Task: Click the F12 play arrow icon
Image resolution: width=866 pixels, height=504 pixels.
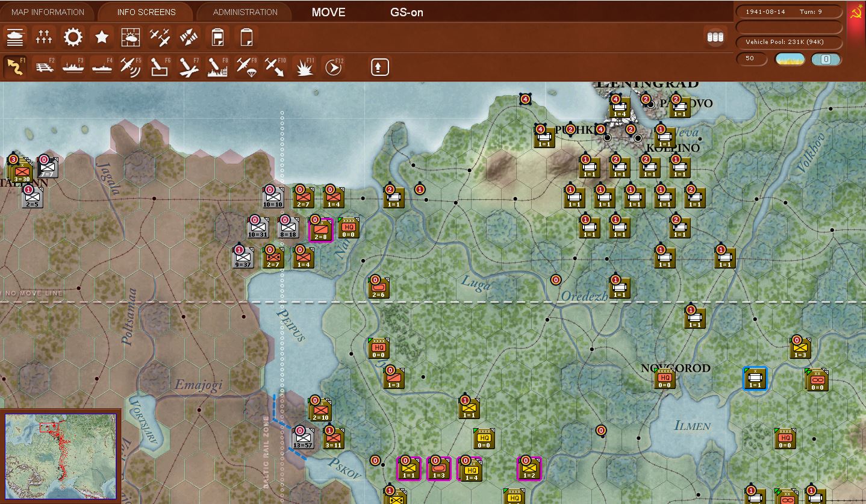Action: (333, 67)
